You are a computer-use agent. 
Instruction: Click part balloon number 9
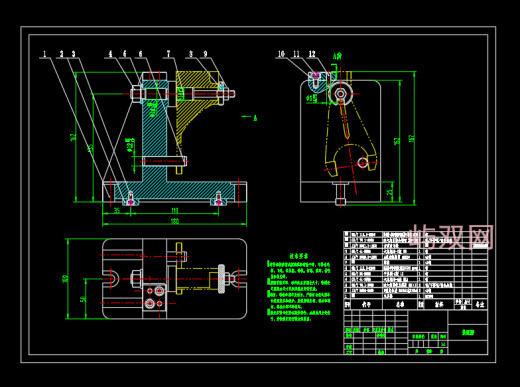205,54
